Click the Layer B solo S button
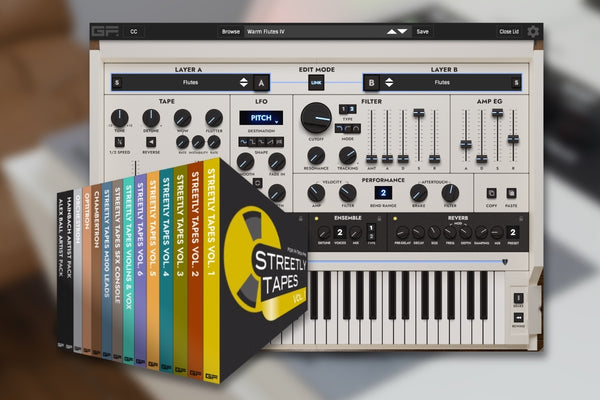Viewport: 600px width, 400px height. (x=517, y=82)
